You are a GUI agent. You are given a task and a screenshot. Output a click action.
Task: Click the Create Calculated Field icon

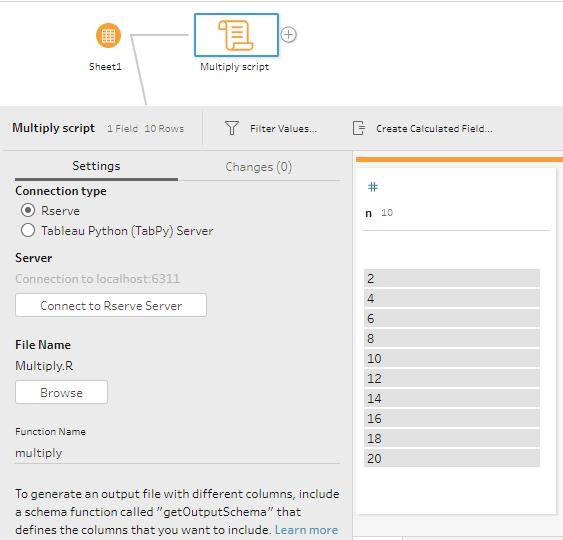click(359, 128)
